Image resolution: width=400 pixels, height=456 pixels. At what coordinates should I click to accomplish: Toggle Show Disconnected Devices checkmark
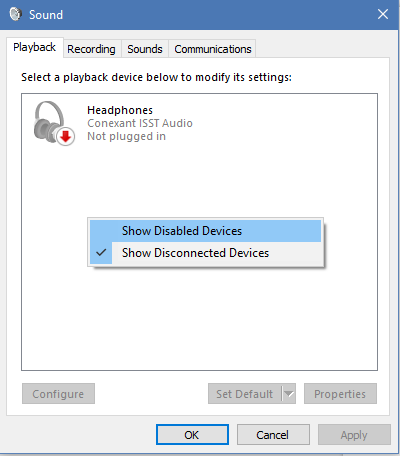[101, 253]
